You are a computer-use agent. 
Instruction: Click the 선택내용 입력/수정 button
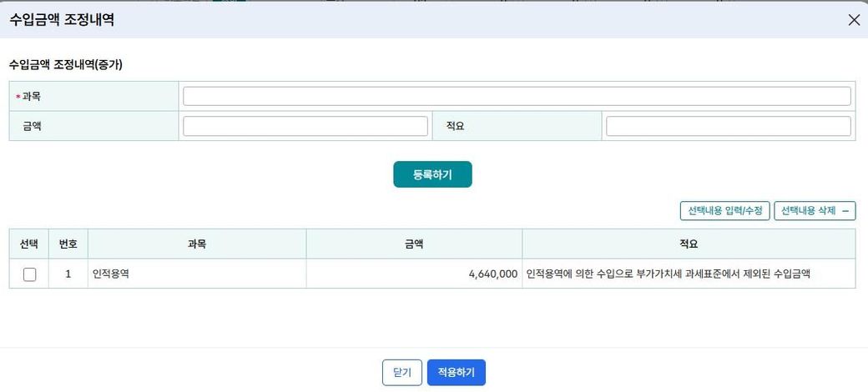coord(724,211)
